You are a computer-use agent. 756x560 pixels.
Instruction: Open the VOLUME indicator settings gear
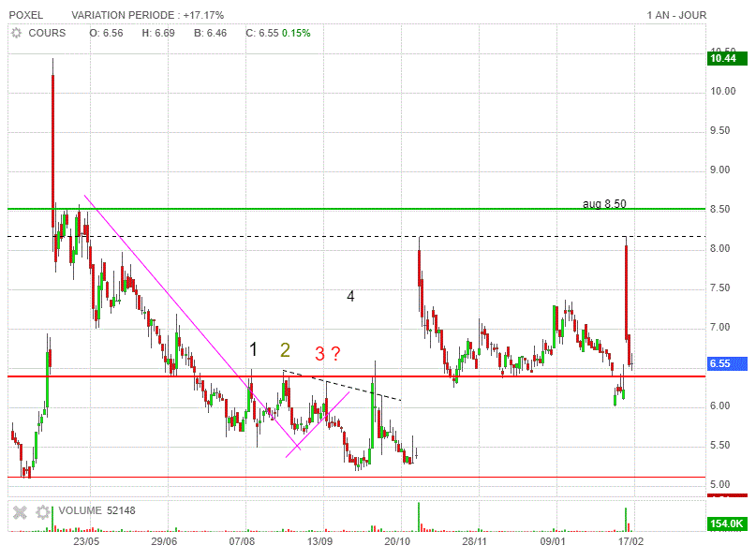[43, 512]
